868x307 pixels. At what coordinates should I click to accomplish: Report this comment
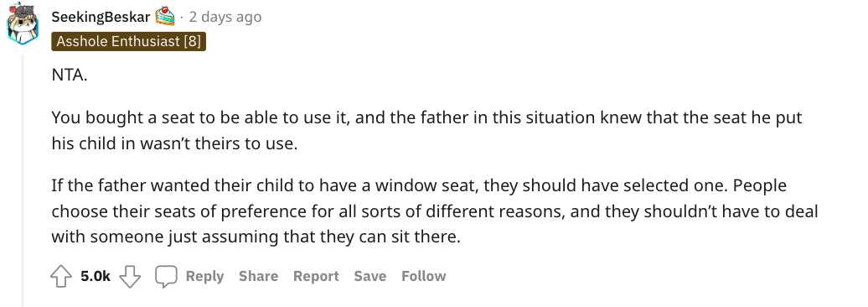click(x=316, y=276)
